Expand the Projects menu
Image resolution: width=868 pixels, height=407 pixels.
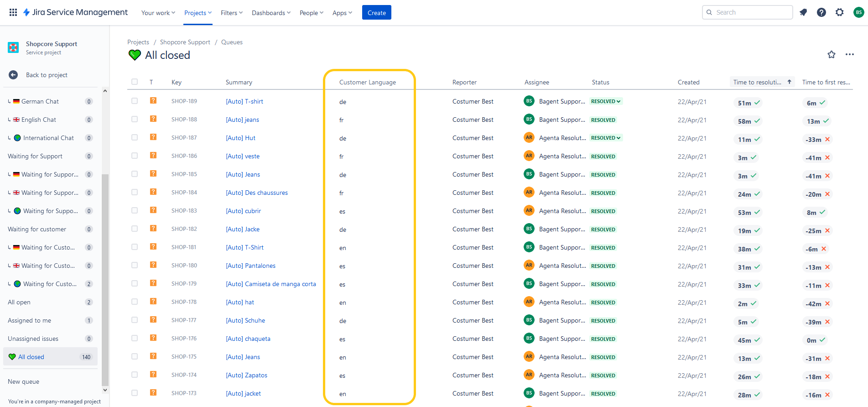coord(198,13)
